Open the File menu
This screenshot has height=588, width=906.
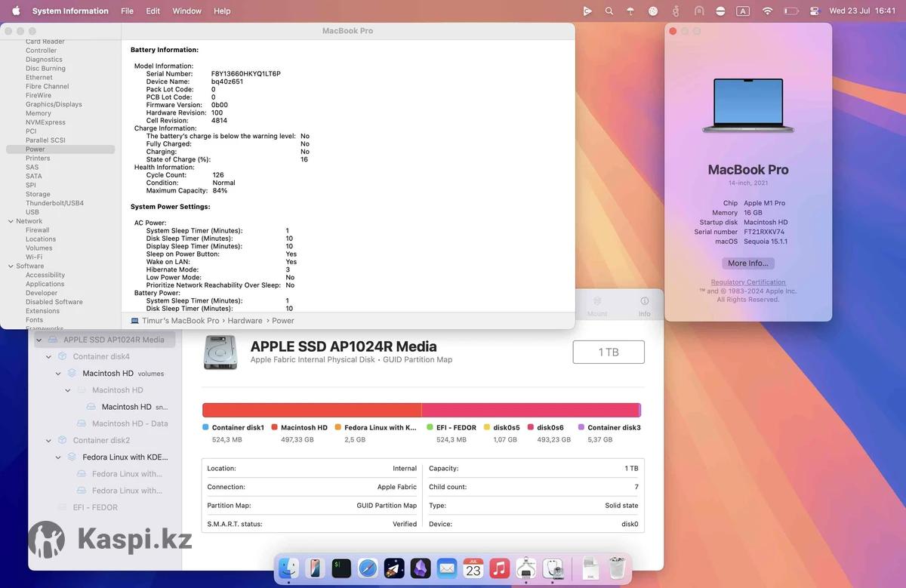(x=128, y=11)
